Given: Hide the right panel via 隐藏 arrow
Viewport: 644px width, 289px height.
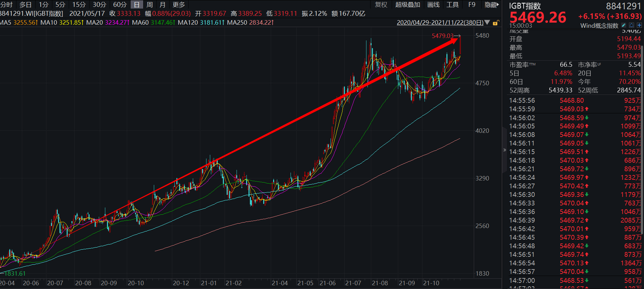Looking at the screenshot, I should pos(492,5).
